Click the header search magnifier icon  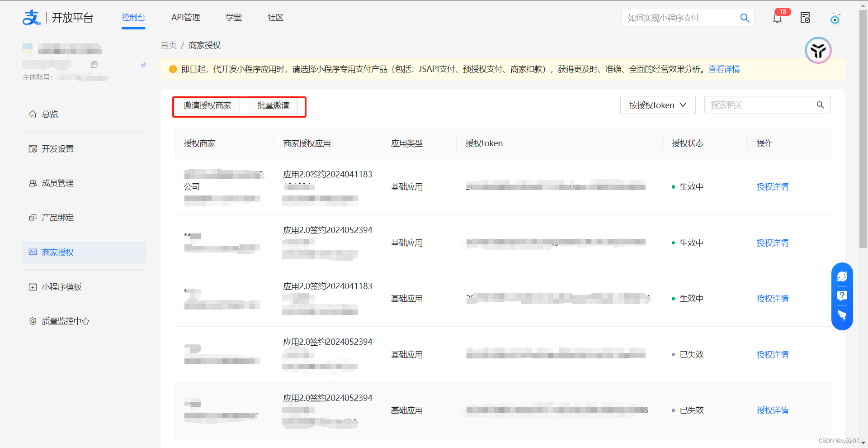(x=745, y=18)
